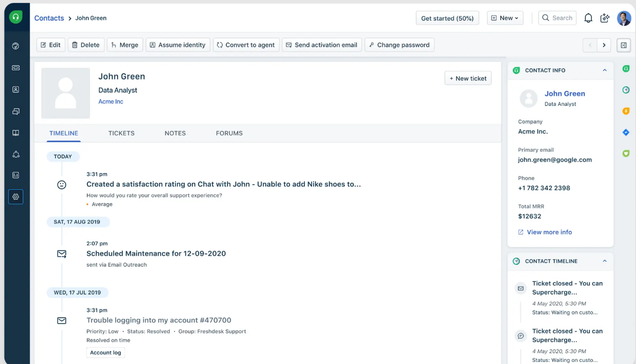636x364 pixels.
Task: Click Change password
Action: coord(399,45)
